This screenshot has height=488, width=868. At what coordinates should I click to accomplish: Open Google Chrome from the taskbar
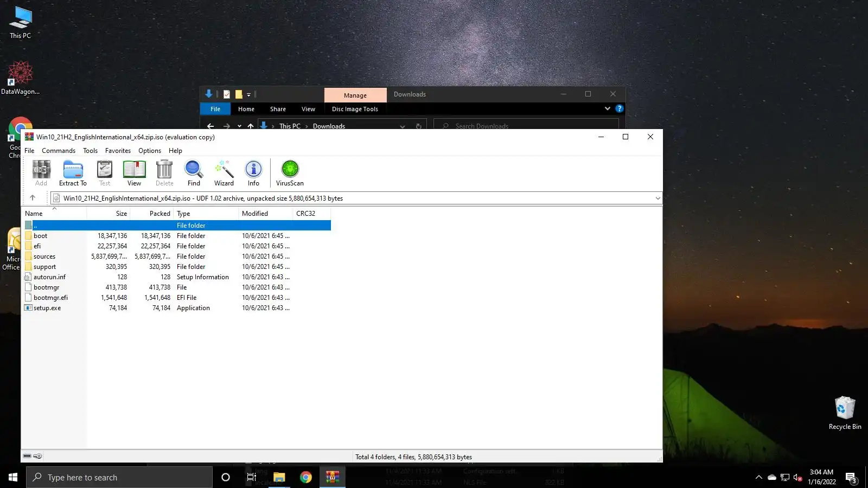306,477
